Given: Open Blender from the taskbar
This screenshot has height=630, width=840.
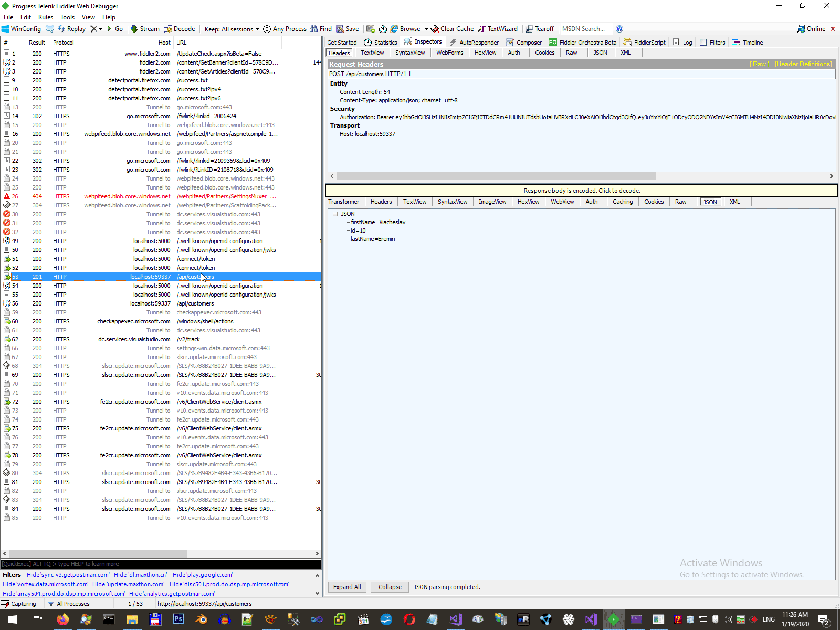Looking at the screenshot, I should point(201,619).
